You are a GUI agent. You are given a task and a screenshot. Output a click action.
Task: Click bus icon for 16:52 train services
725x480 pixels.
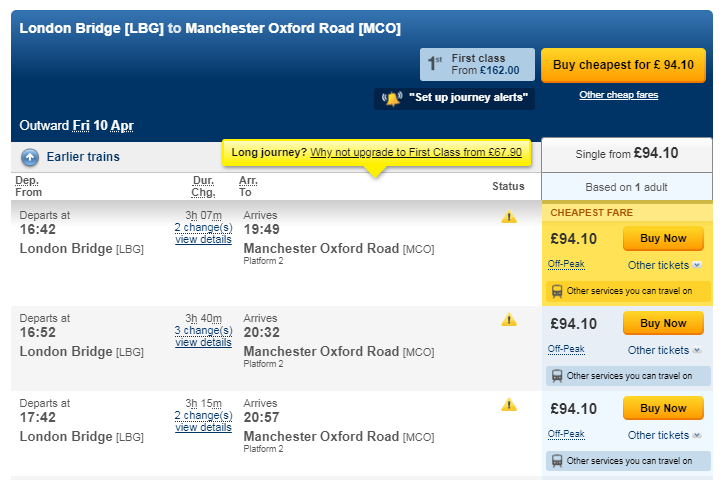tap(556, 376)
